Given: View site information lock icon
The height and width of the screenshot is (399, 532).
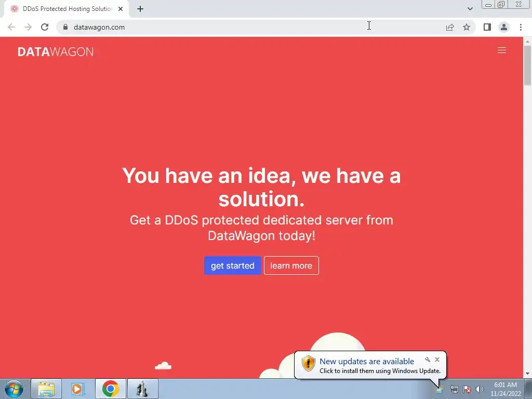Looking at the screenshot, I should [65, 27].
